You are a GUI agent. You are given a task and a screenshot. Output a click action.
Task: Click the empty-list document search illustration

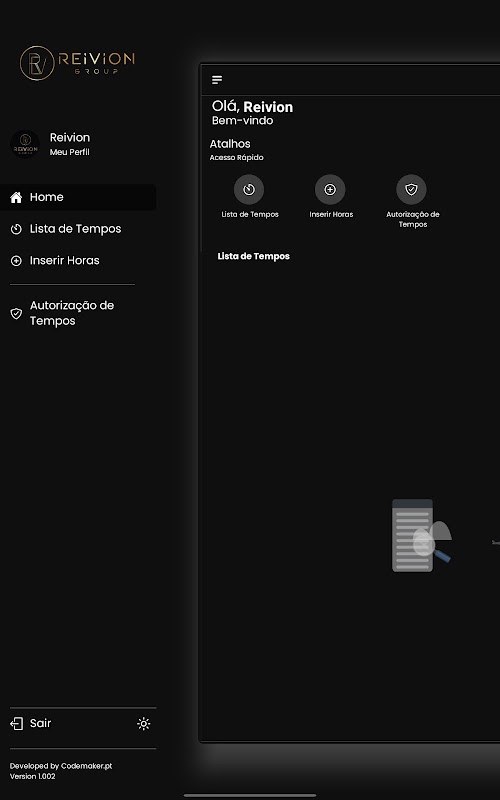(x=421, y=535)
